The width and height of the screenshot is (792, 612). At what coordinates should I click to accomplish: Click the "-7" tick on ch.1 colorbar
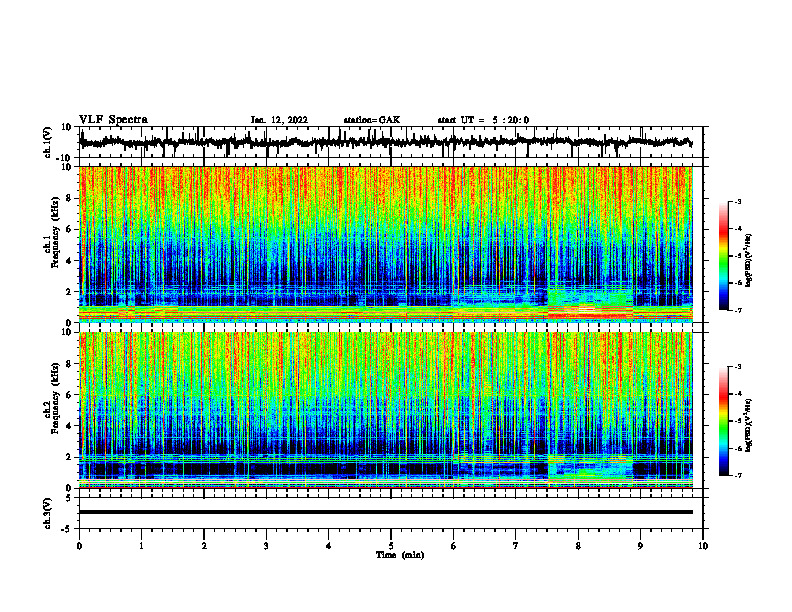coord(738,310)
